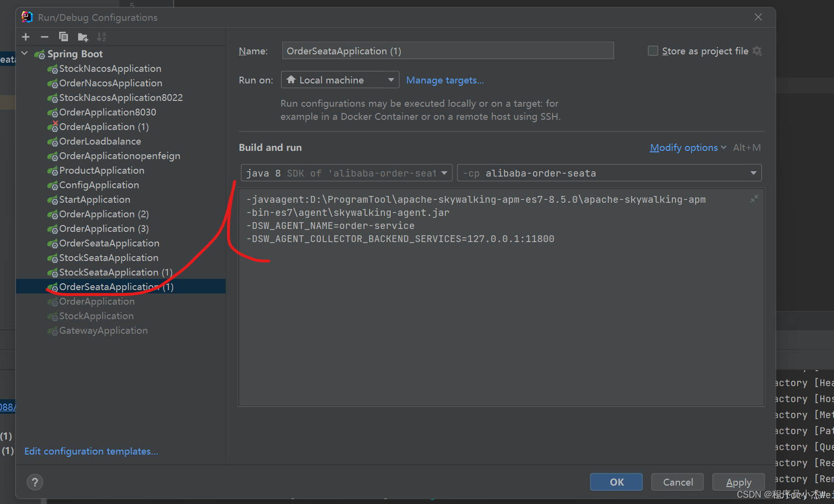Viewport: 834px width, 504px height.
Task: Select OrderApplication (3) configuration
Action: click(104, 228)
